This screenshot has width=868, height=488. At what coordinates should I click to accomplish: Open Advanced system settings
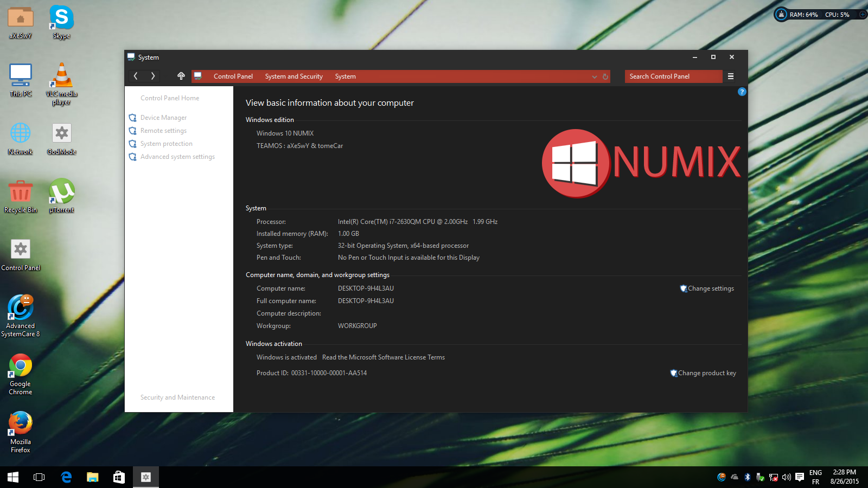pos(177,157)
